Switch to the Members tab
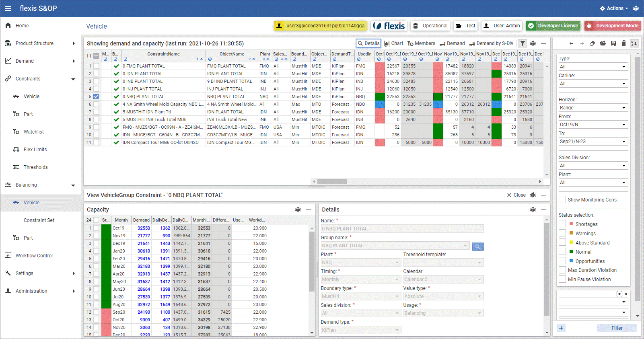Viewport: 644px width, 339px height. [x=422, y=43]
